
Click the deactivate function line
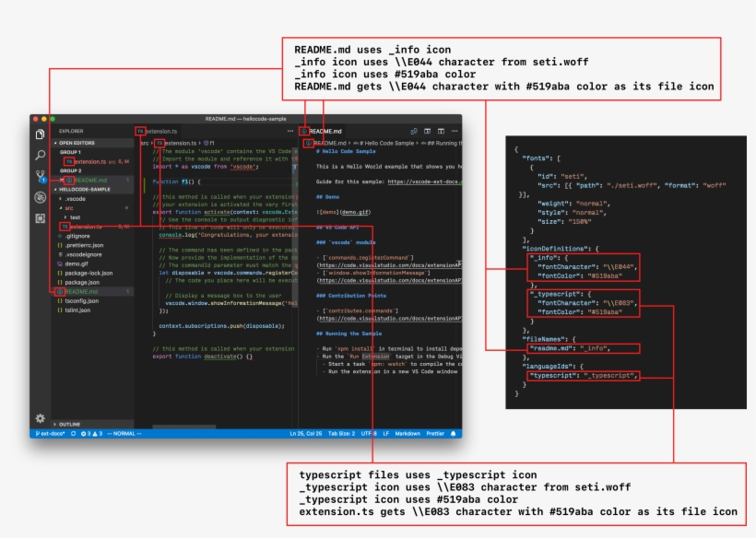(203, 357)
